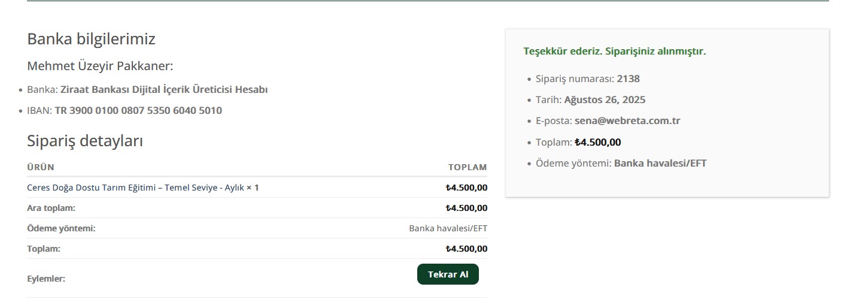Click the Toplam amount in confirmation box
The height and width of the screenshot is (299, 868).
tap(598, 142)
